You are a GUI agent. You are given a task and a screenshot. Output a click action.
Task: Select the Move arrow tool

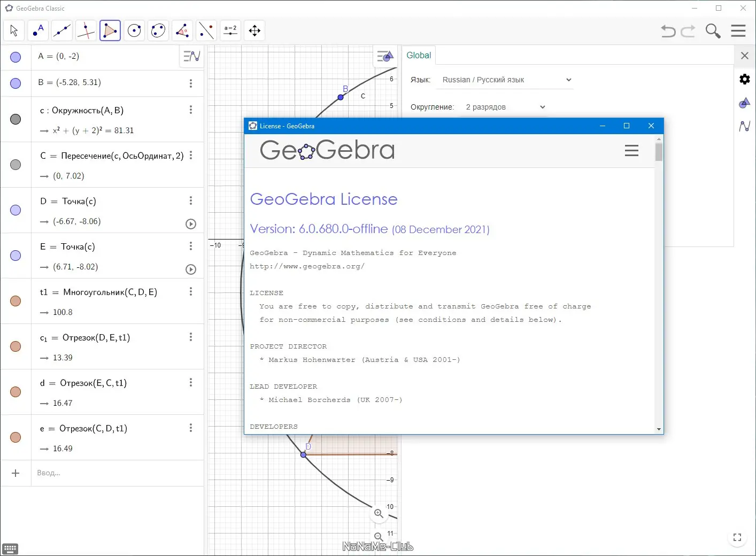tap(14, 30)
